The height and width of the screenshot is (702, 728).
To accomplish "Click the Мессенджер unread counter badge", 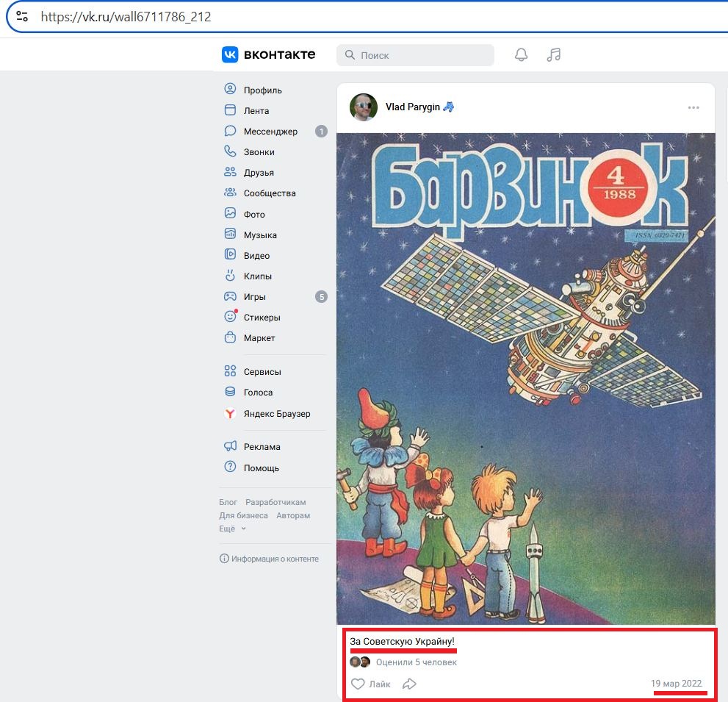I will click(x=321, y=132).
